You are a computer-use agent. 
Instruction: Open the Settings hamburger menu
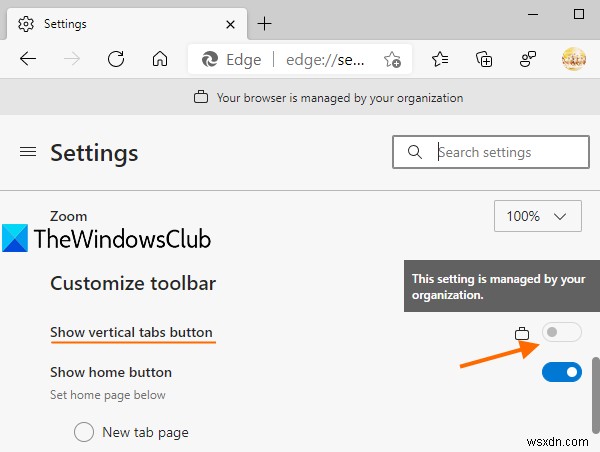(x=28, y=152)
